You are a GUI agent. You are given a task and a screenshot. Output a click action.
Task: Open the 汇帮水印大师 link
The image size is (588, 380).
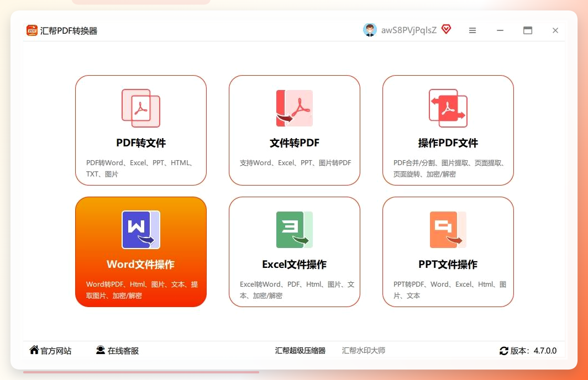pos(364,350)
